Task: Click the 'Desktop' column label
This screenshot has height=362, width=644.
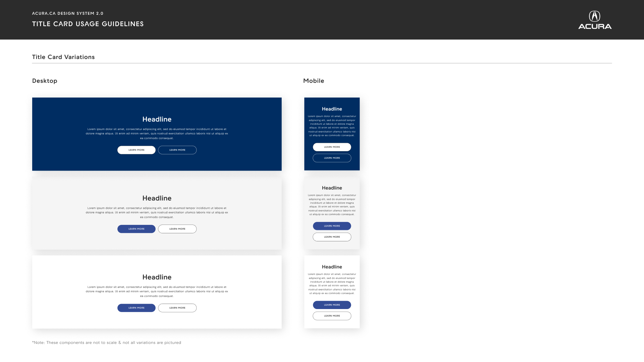Action: click(x=45, y=81)
